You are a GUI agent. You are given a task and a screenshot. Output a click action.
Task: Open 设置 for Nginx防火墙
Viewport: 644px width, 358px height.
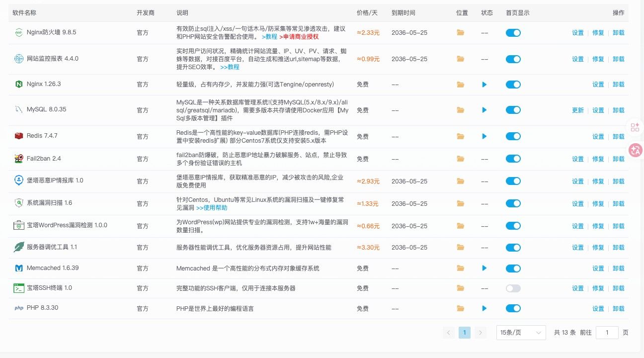click(x=578, y=33)
